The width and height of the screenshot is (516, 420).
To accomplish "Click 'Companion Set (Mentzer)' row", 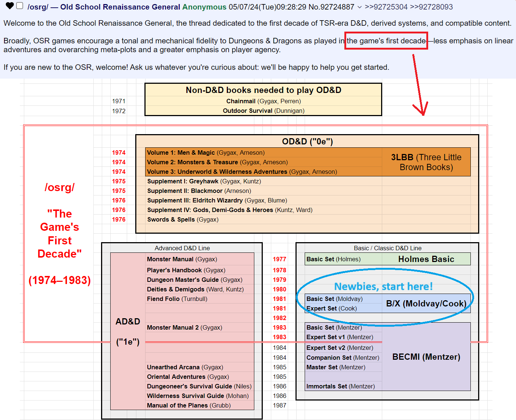I will point(344,358).
